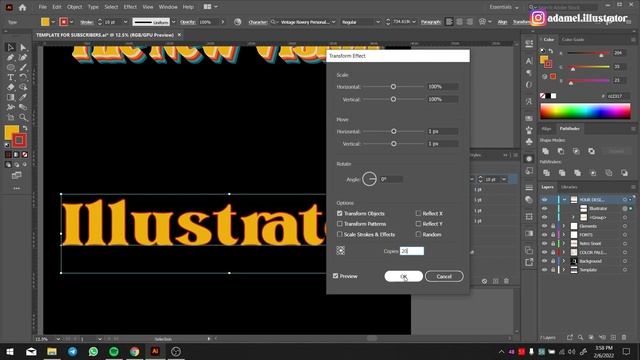Select the Eraser tool

point(11,87)
